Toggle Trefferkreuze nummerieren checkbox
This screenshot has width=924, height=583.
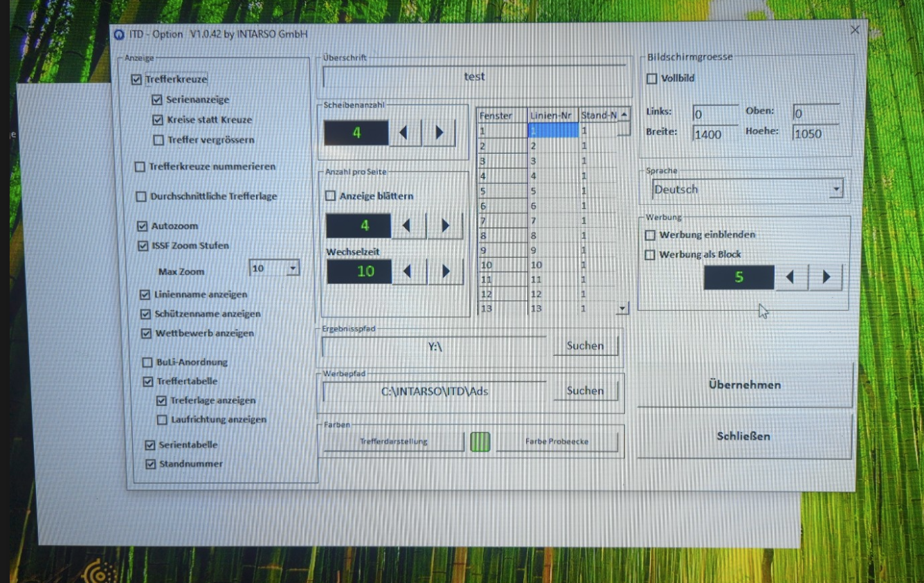pyautogui.click(x=140, y=167)
